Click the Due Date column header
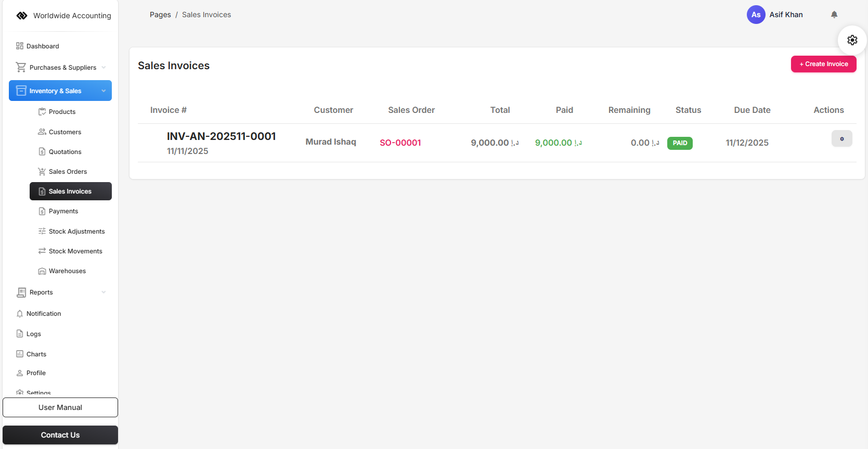This screenshot has width=868, height=449. tap(752, 110)
